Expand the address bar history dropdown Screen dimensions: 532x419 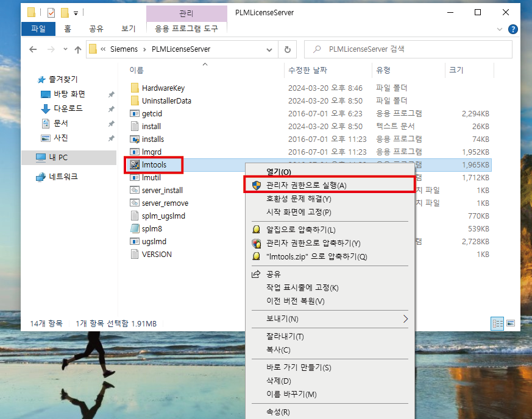[x=269, y=50]
